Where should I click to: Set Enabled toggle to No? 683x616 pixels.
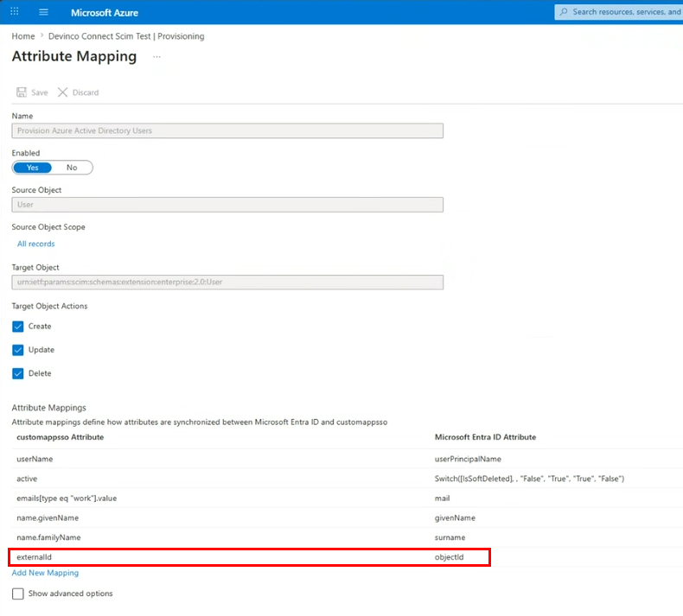[72, 168]
